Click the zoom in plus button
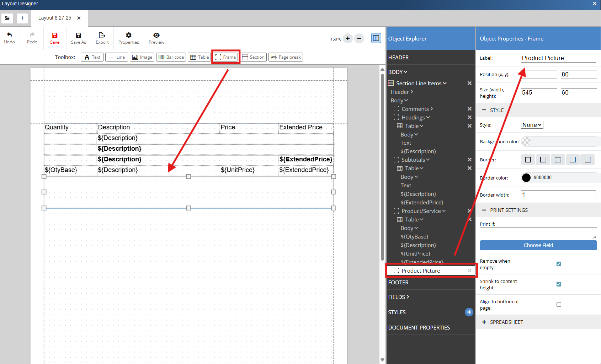This screenshot has width=601, height=364. 347,39
